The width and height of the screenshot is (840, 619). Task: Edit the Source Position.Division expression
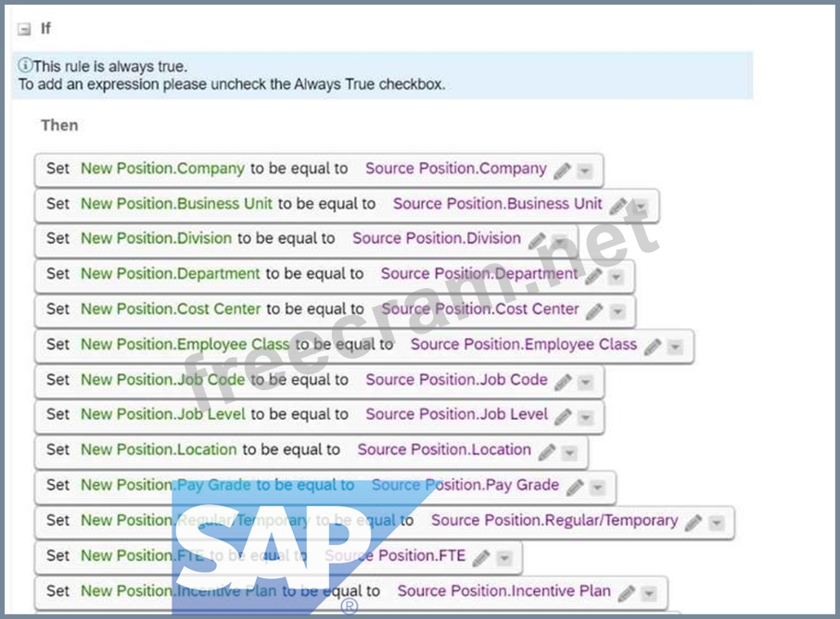tap(537, 241)
